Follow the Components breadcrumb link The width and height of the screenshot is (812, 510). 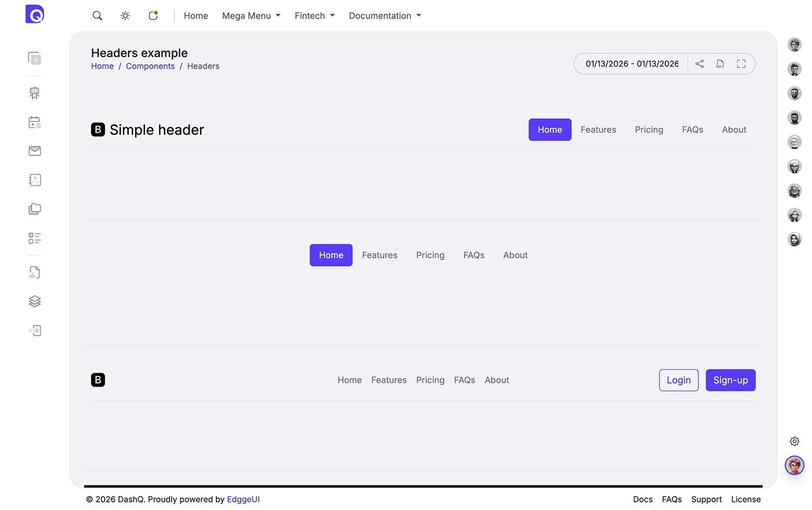(x=150, y=66)
